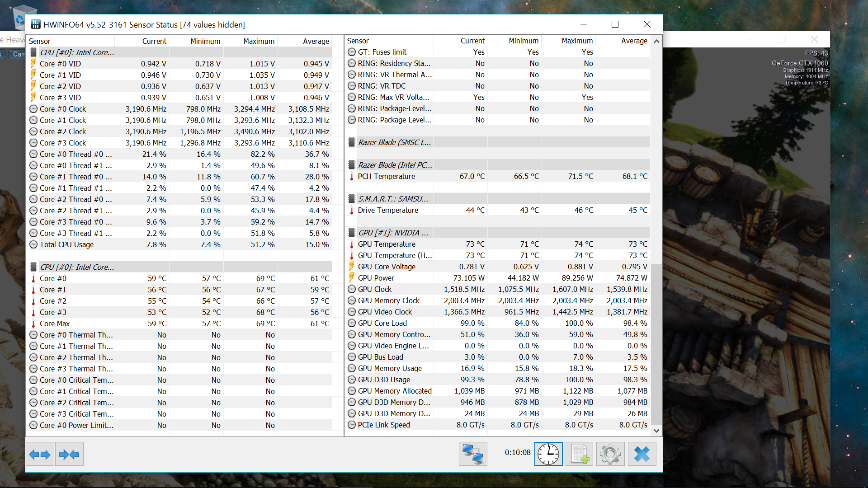Select the GPU Memory Allocated row

pos(498,391)
